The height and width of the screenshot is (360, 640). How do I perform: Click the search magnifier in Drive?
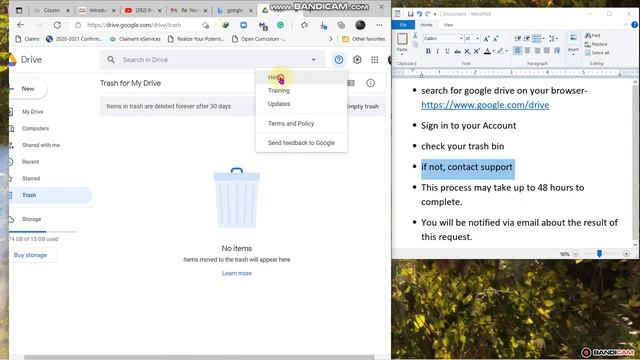point(111,60)
